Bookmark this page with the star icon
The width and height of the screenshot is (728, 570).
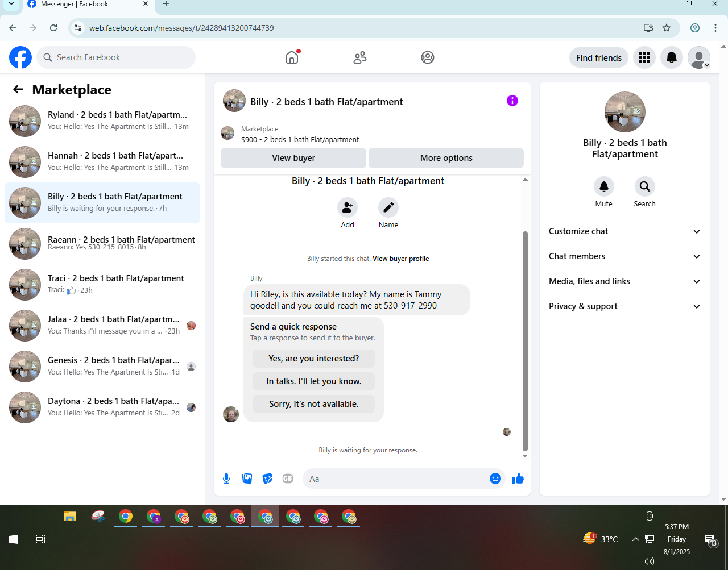(667, 28)
